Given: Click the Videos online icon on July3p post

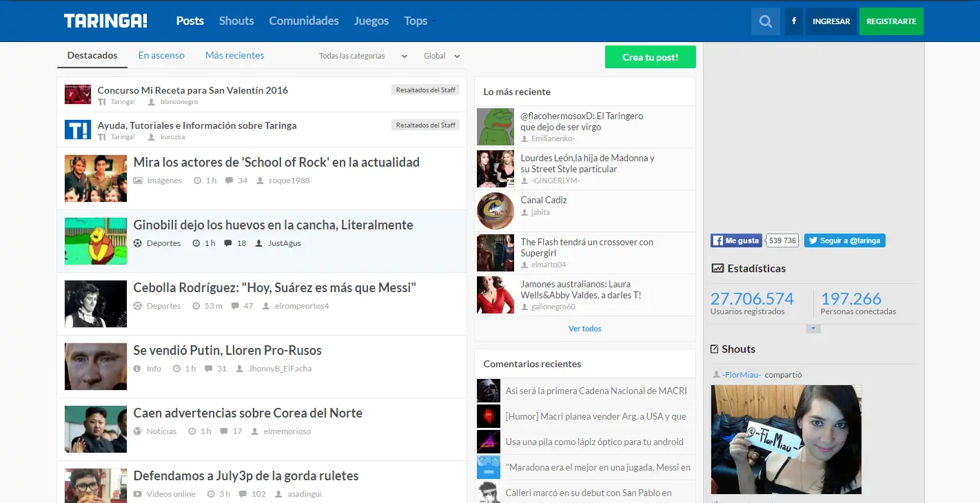Looking at the screenshot, I should coord(138,494).
